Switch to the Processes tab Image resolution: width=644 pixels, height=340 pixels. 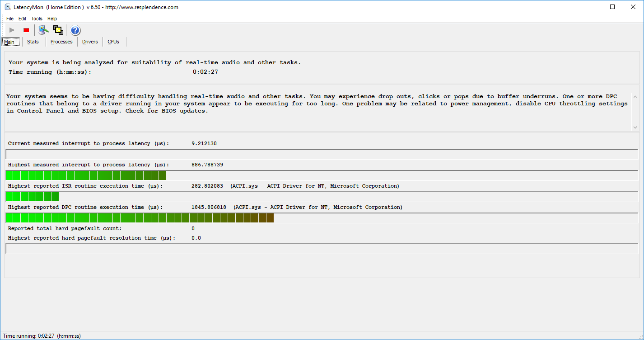point(61,42)
